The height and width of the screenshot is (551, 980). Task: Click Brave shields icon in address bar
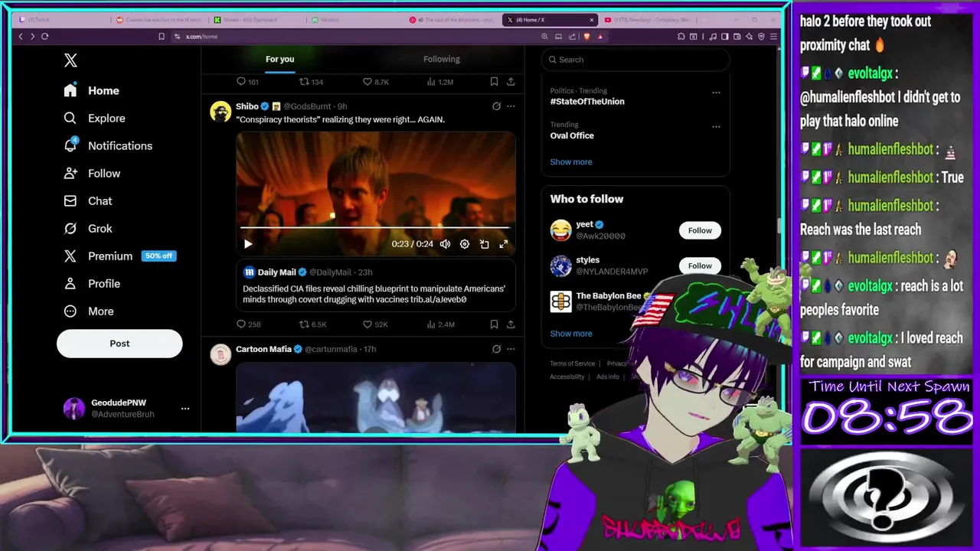click(x=587, y=36)
